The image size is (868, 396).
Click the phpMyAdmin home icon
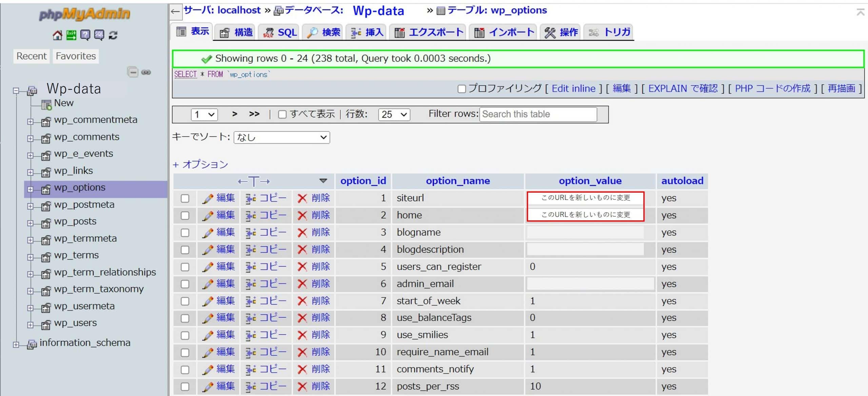(57, 35)
